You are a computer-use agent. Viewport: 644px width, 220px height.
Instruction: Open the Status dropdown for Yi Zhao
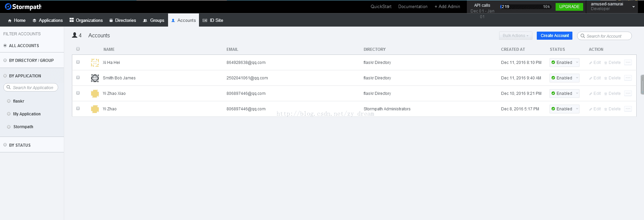click(564, 109)
